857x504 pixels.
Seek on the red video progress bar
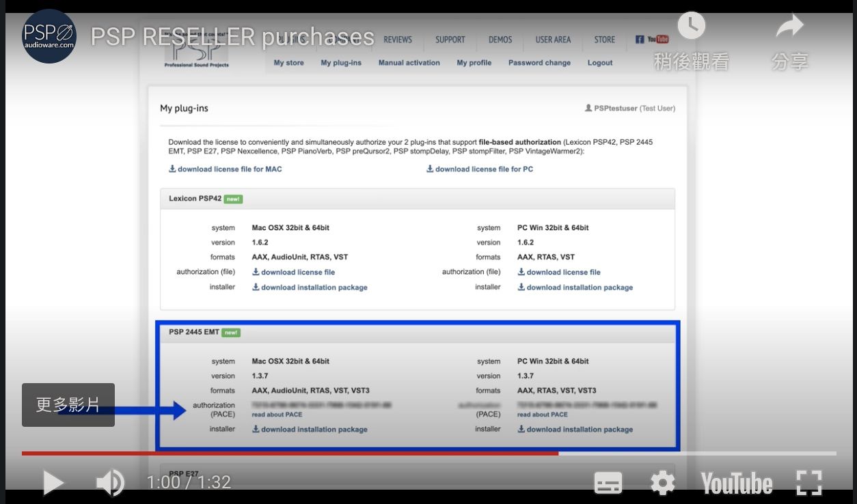[428, 453]
